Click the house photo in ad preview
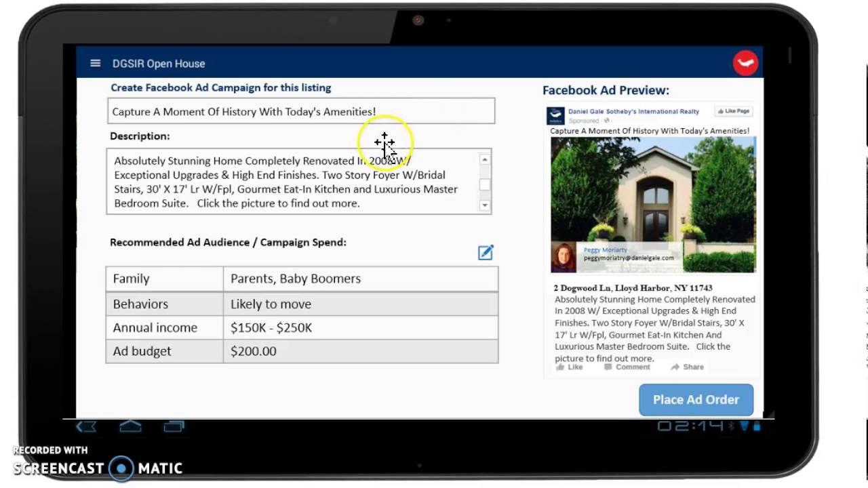Image resolution: width=868 pixels, height=488 pixels. (653, 205)
